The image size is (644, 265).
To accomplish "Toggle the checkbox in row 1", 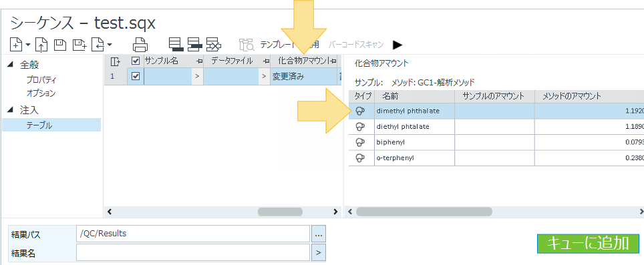I will tap(135, 76).
